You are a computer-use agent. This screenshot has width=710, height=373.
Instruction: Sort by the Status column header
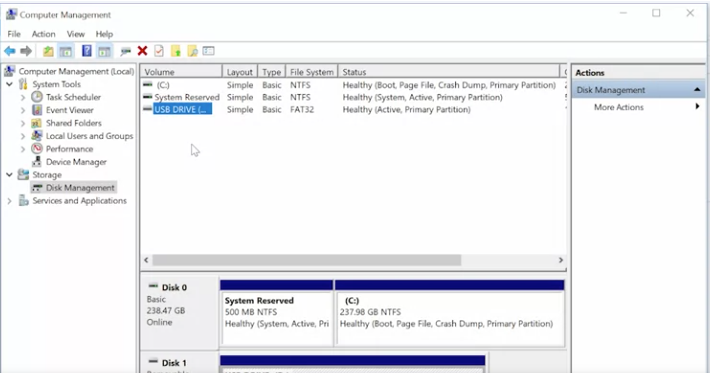[x=448, y=72]
